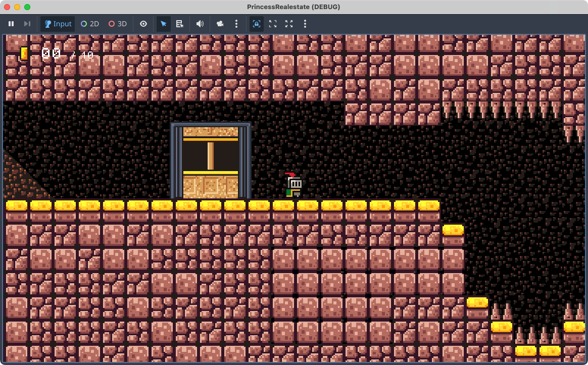Screen dimensions: 588x365
Task: Close the PrincessRealestate debug window
Action: pos(7,7)
